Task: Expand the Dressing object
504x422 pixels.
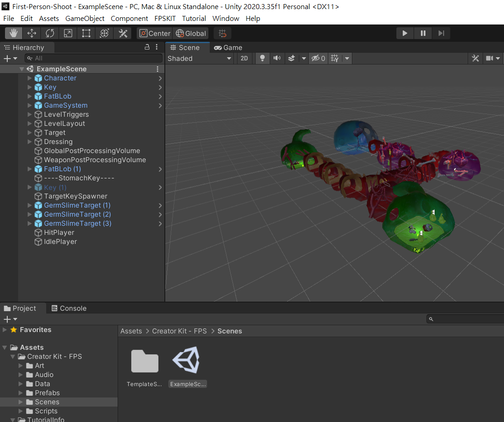Action: coord(30,142)
